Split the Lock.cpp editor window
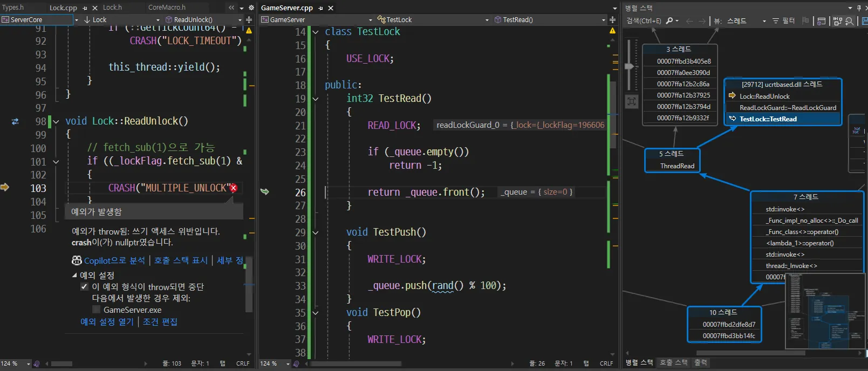This screenshot has width=868, height=371. tap(249, 19)
